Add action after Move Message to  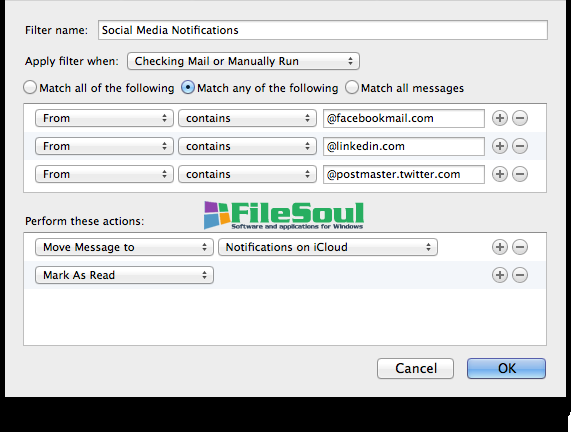pos(500,247)
